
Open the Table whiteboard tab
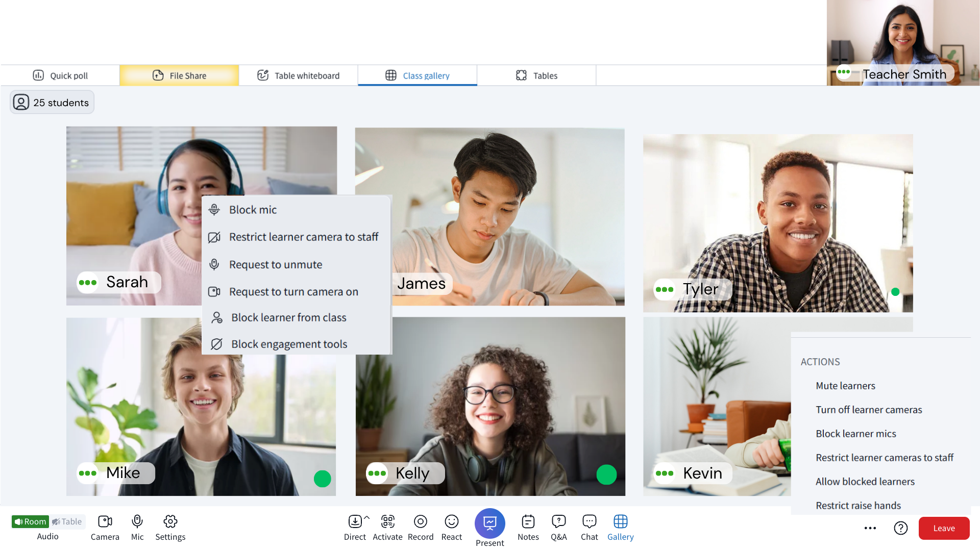click(299, 76)
